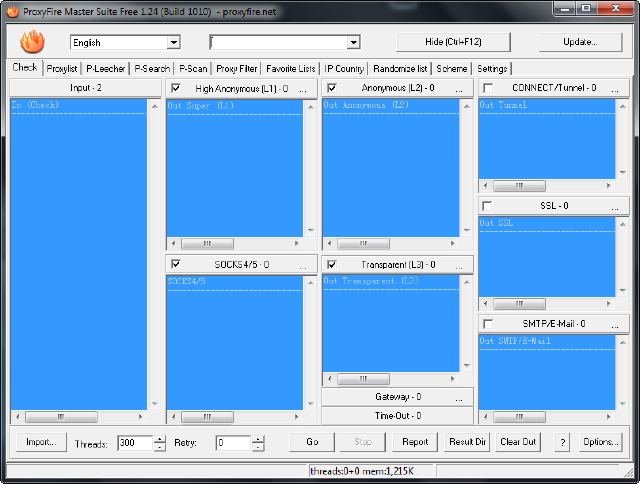Image resolution: width=640 pixels, height=484 pixels.
Task: Click the Report button
Action: [415, 442]
